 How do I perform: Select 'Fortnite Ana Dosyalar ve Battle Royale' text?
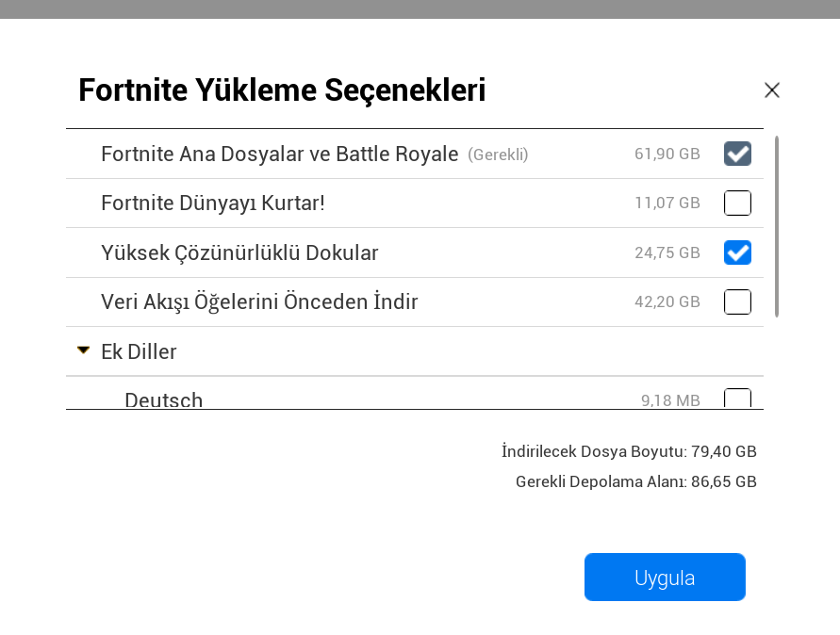[x=280, y=155]
